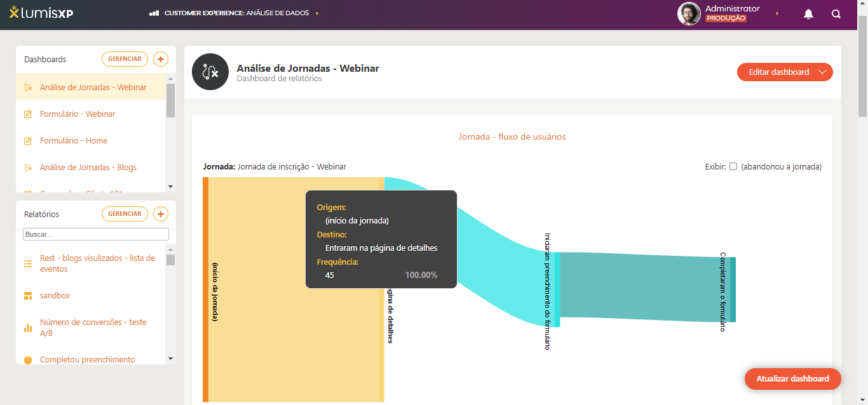Viewport: 868px width, 405px height.
Task: Click the Buscar reports search field
Action: point(96,234)
